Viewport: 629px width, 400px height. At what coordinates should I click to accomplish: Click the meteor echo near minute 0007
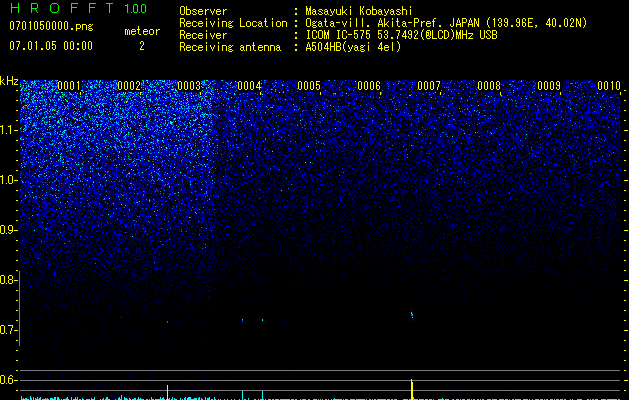[x=412, y=315]
